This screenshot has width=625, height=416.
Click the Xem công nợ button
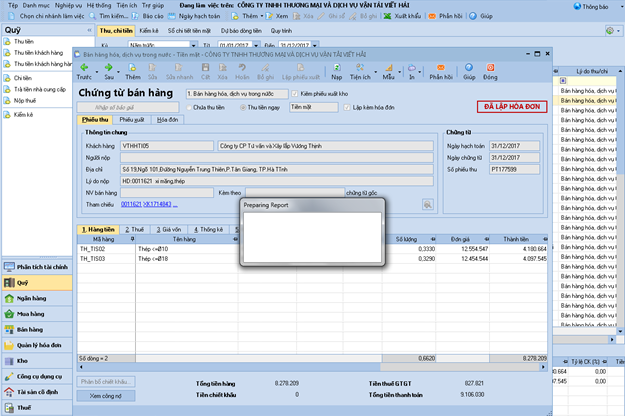106,396
